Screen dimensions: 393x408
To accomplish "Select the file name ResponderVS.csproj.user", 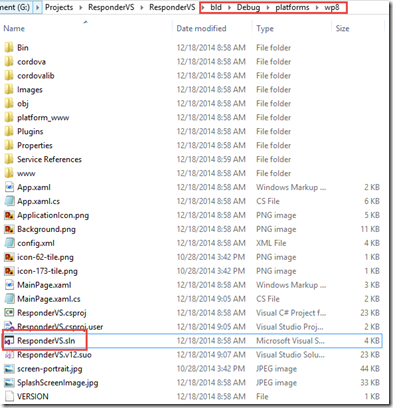I will pos(60,327).
